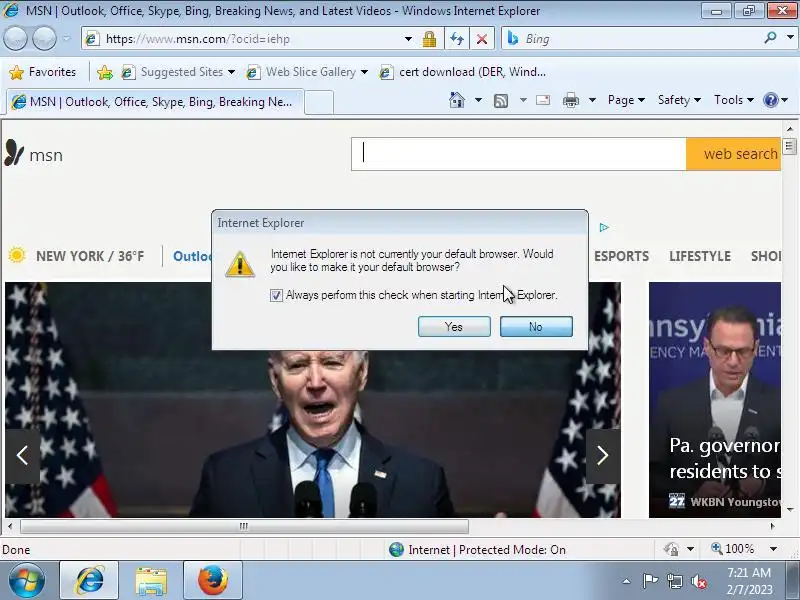Expand the feeds dropdown arrow
Viewport: 800px width, 600px height.
[x=523, y=100]
